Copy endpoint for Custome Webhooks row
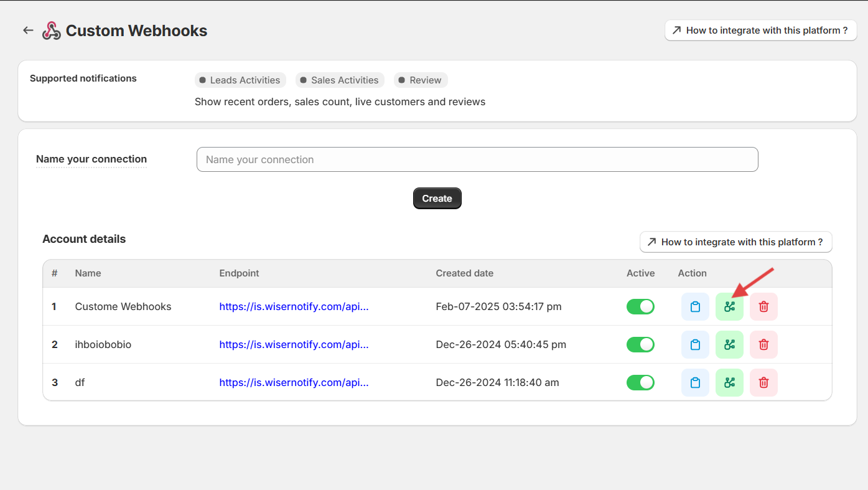This screenshot has height=490, width=868. 695,306
